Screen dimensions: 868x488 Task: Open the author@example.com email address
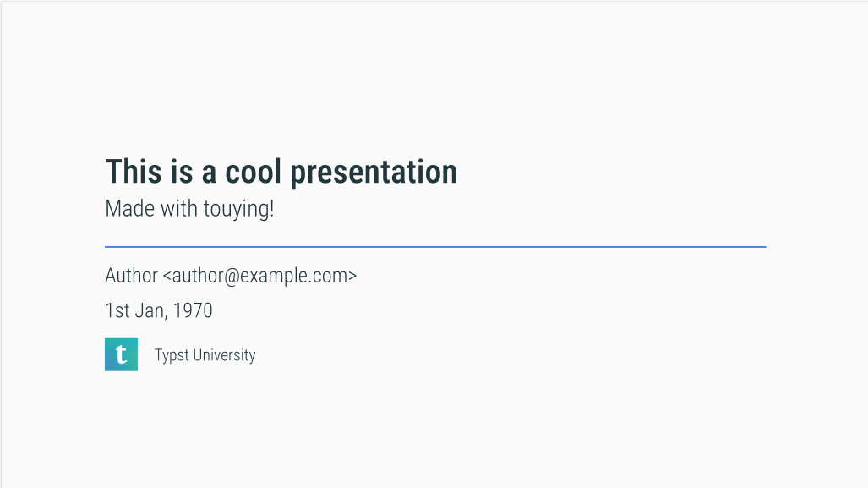coord(259,276)
